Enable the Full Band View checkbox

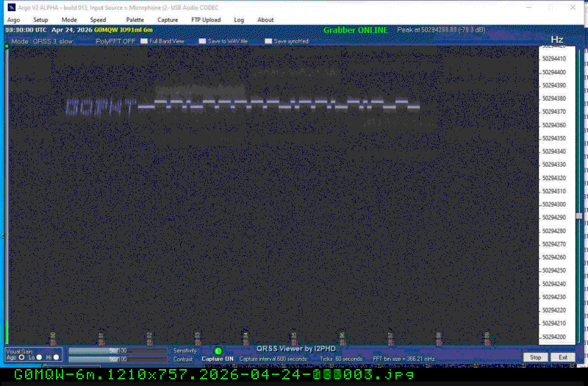pos(144,41)
